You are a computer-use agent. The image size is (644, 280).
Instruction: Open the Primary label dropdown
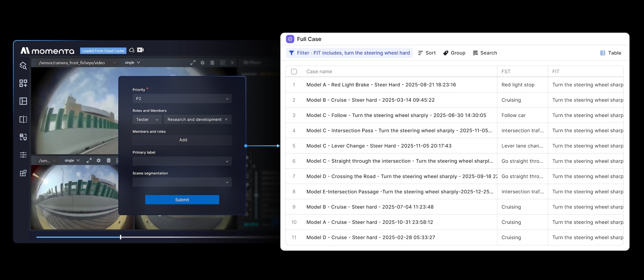coord(182,161)
